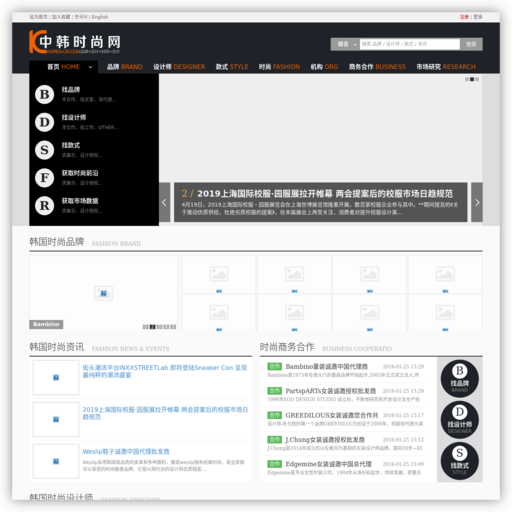Click date 2016-01-25 15:09 in Edgemine row

403,464
